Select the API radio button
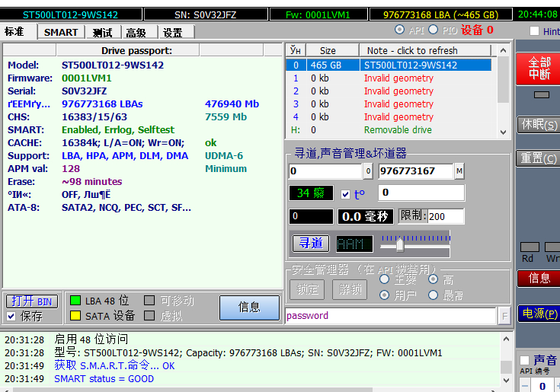The image size is (560, 392). click(x=400, y=30)
